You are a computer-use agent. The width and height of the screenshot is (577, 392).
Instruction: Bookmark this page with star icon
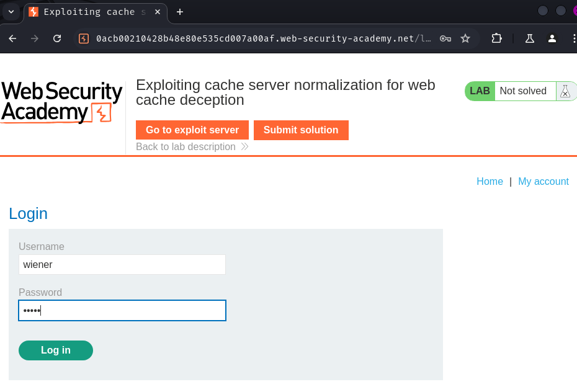[x=465, y=38]
